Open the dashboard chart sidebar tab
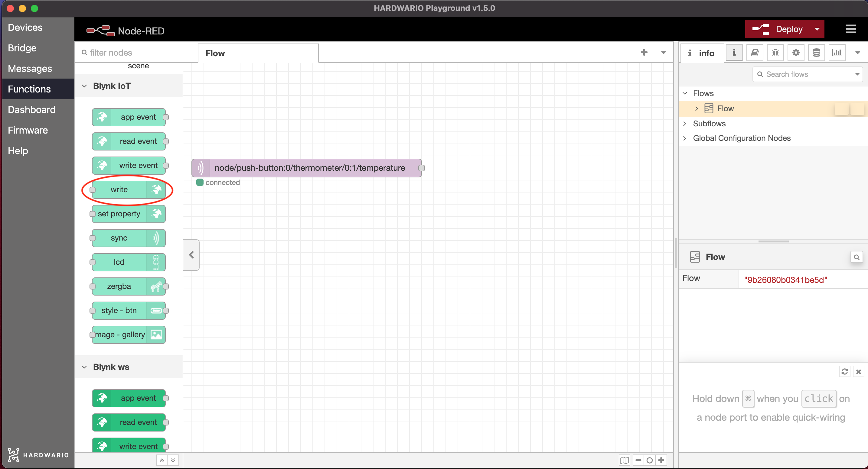Viewport: 868px width, 469px height. 837,53
